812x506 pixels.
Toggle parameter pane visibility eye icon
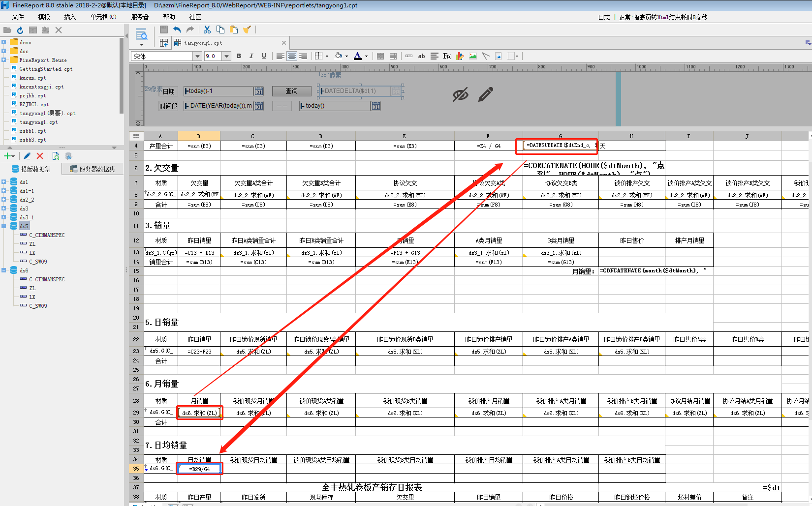point(460,94)
